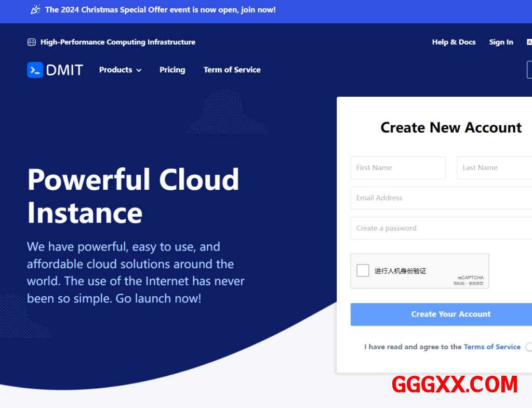Click the Christmas Special Offer banner text
532x408 pixels.
click(160, 10)
